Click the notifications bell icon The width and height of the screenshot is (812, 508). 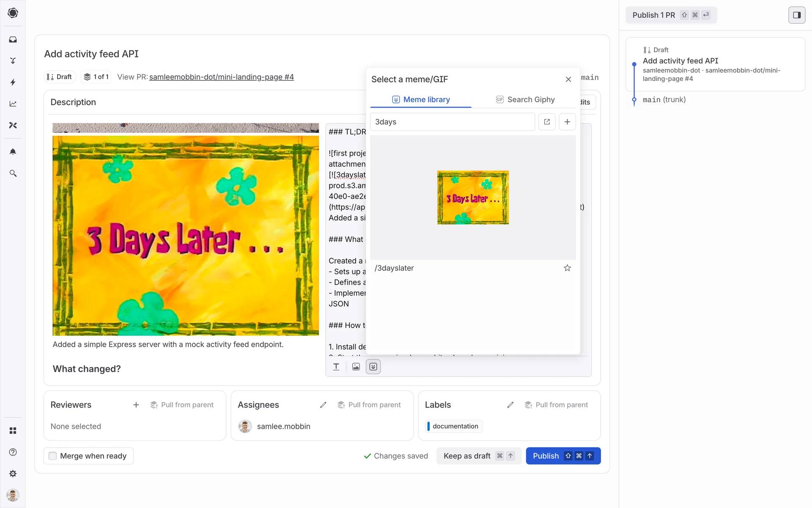point(13,152)
